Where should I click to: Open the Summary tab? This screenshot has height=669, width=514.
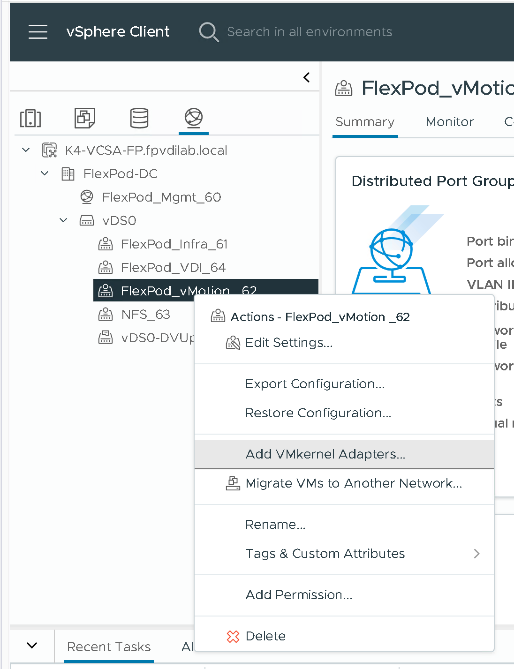click(x=365, y=122)
